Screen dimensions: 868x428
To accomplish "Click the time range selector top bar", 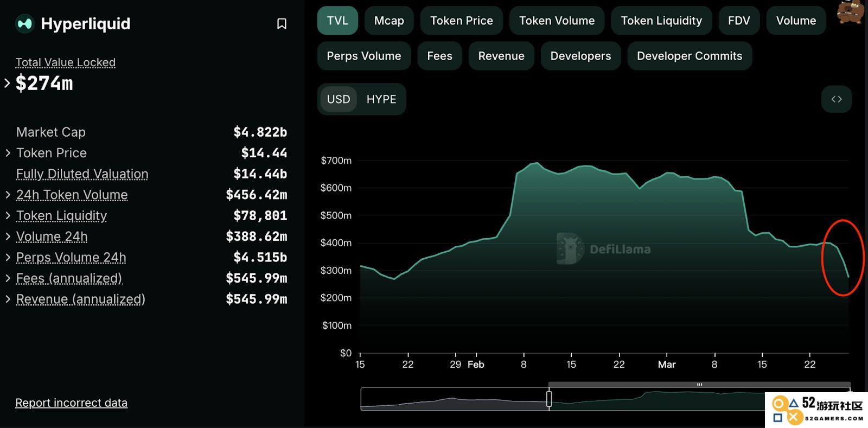I will click(699, 385).
